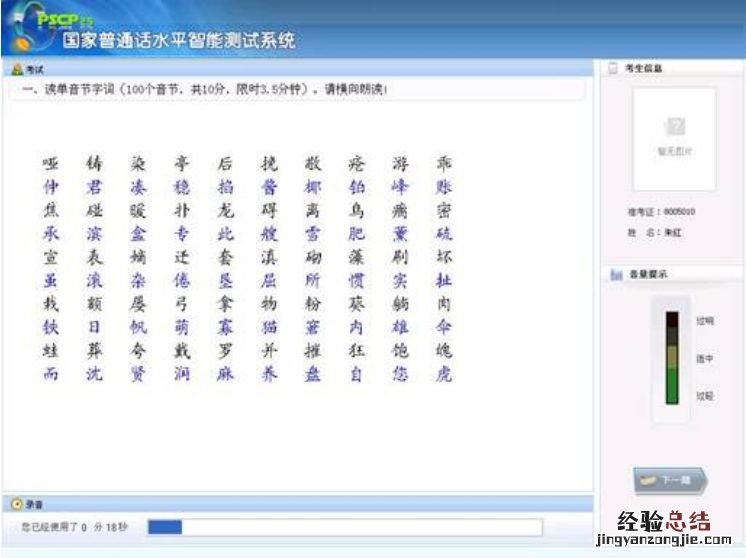Screen dimensions: 746x558
Task: Click the character 盘
Action: (x=313, y=373)
